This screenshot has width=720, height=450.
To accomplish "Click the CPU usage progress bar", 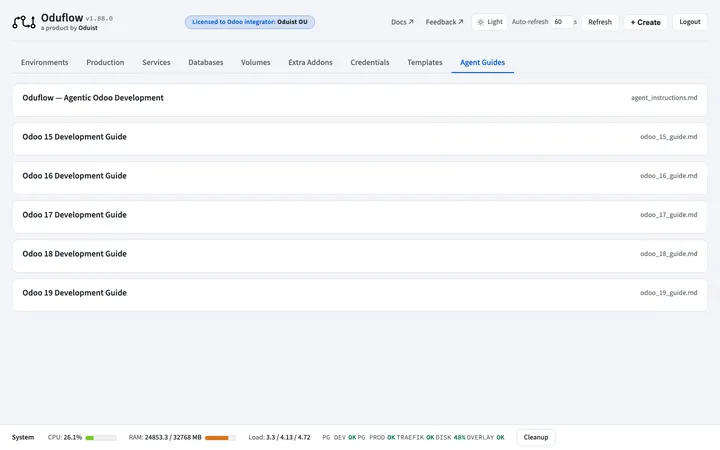I will click(x=101, y=438).
